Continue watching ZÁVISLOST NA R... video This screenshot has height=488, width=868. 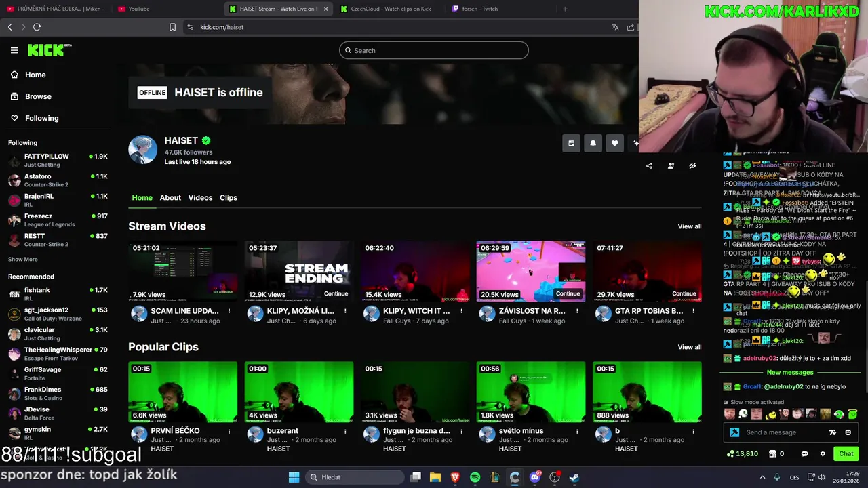(x=568, y=293)
